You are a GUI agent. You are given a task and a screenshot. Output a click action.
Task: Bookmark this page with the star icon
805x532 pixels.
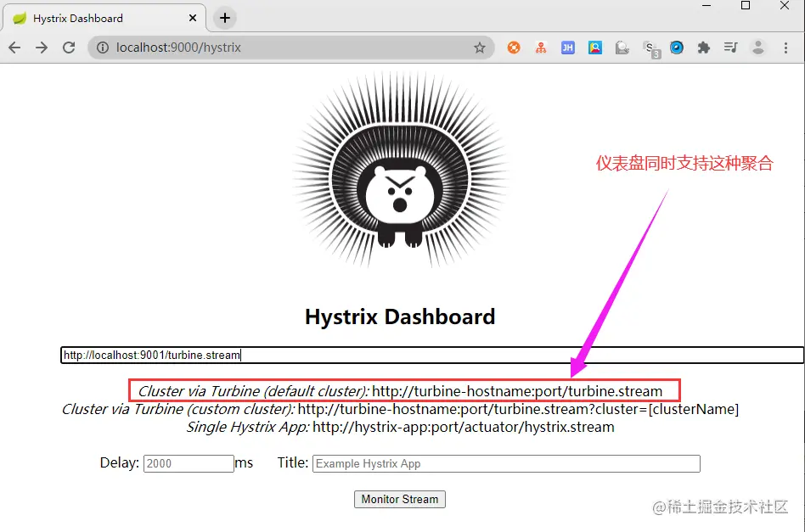pos(480,48)
